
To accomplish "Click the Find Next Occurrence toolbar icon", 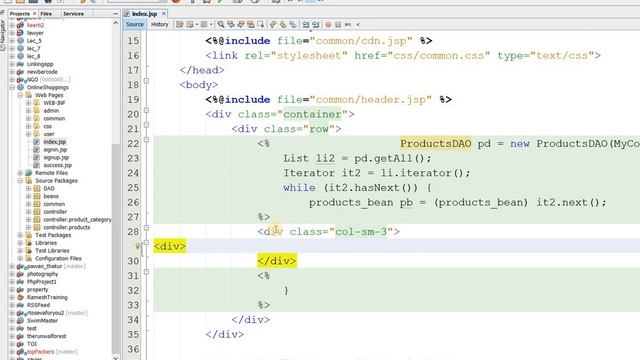I will coord(240,24).
